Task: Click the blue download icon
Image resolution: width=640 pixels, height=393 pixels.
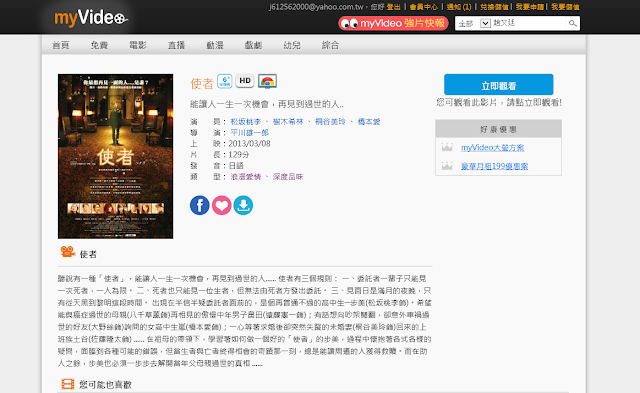Action: tap(243, 205)
